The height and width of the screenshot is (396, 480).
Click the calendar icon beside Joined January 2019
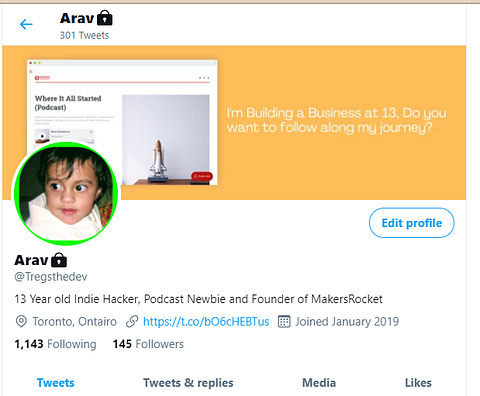[284, 322]
